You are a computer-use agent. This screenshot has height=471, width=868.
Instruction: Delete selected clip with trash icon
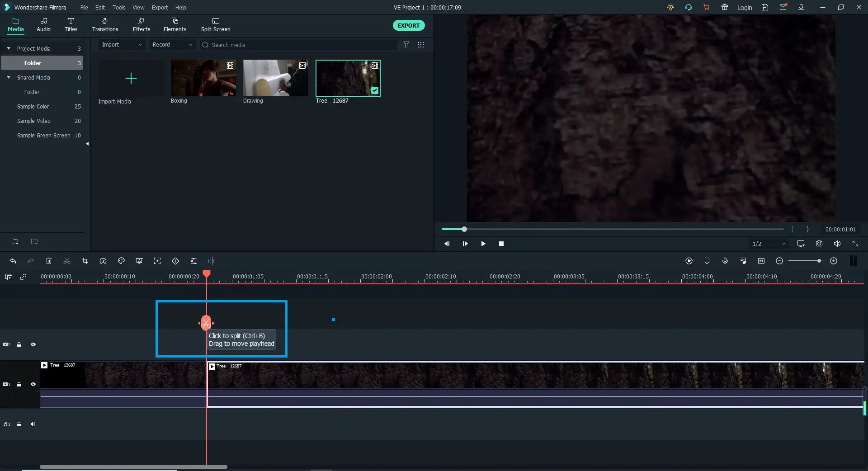(x=49, y=261)
